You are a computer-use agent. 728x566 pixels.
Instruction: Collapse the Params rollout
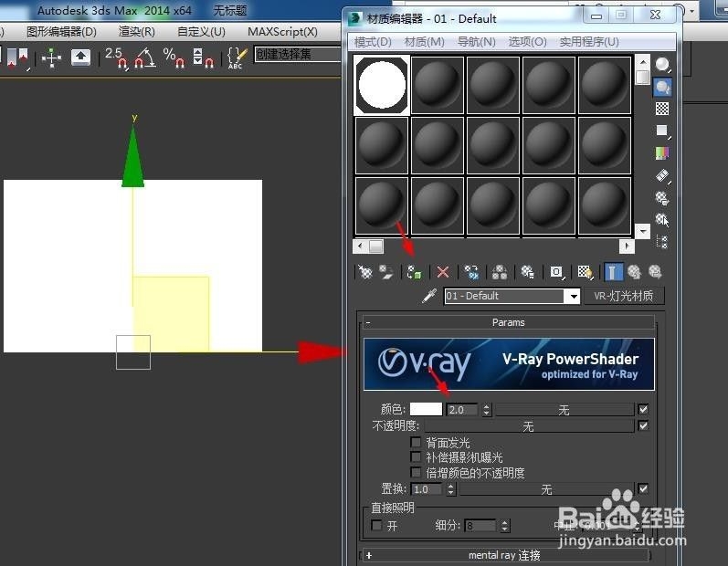point(509,322)
